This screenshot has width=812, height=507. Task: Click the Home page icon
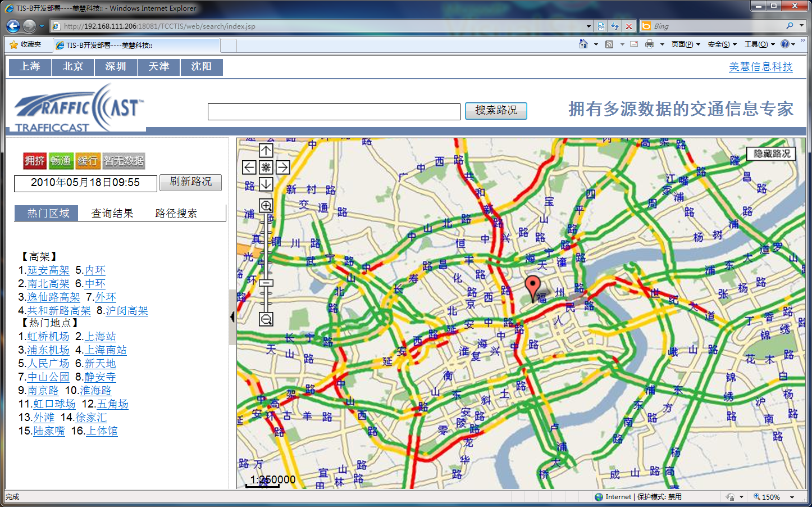coord(583,44)
